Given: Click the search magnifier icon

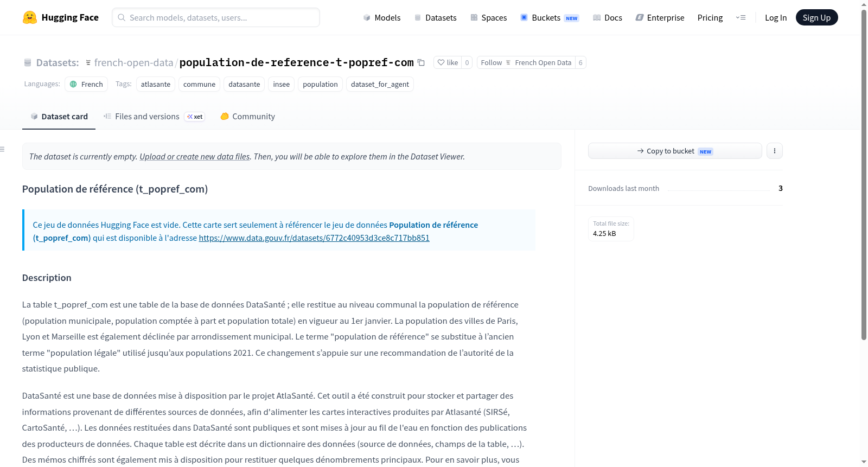Looking at the screenshot, I should tap(122, 17).
